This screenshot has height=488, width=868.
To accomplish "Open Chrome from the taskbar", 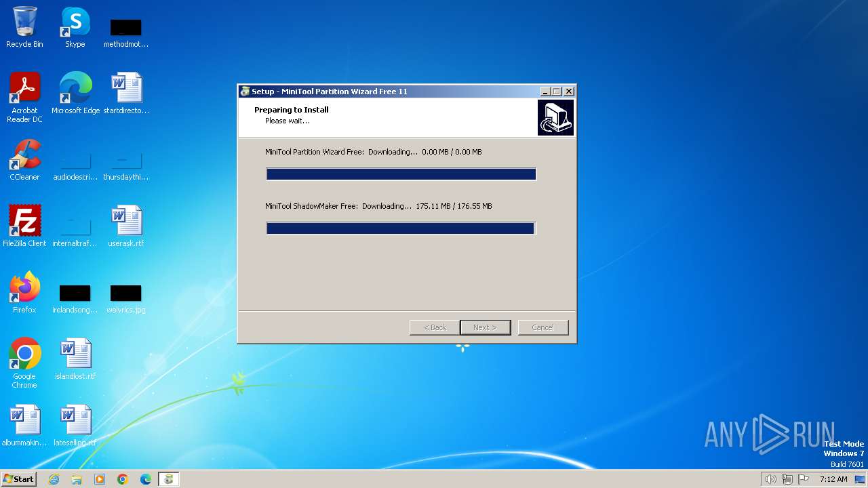I will coord(123,479).
